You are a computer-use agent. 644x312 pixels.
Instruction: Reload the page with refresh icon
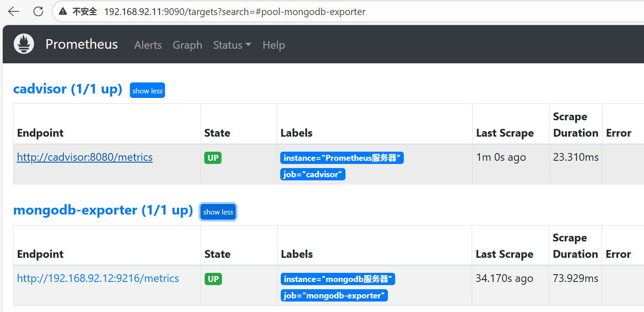39,11
